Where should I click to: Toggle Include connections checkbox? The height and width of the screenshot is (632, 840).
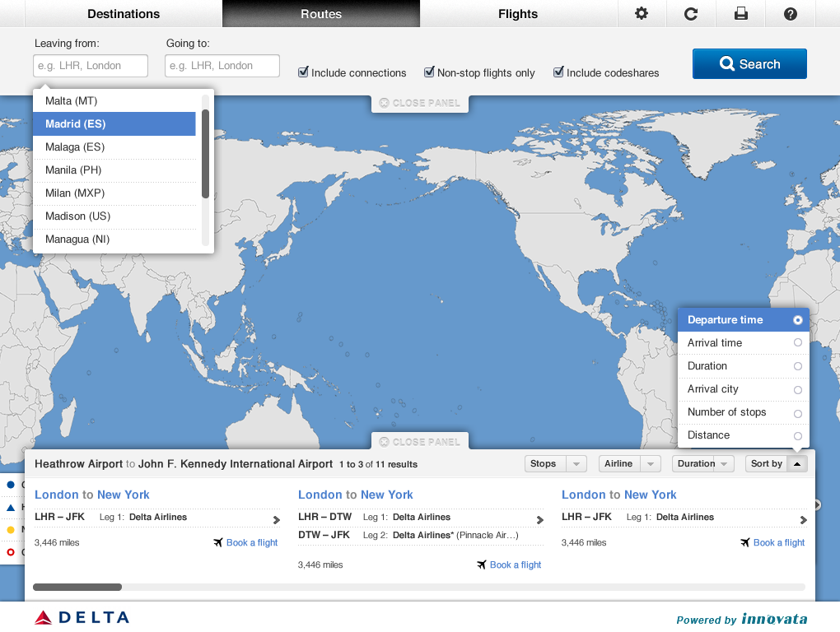(x=303, y=72)
